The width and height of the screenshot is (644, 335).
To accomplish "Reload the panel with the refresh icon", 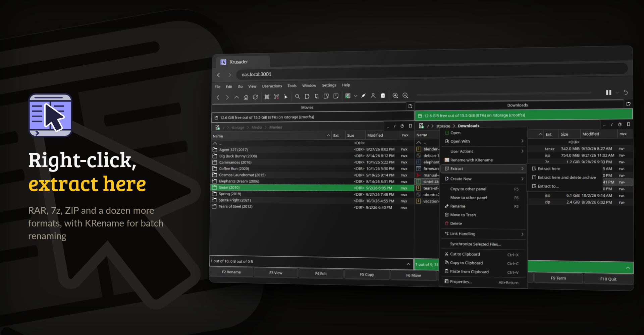I will [x=255, y=97].
